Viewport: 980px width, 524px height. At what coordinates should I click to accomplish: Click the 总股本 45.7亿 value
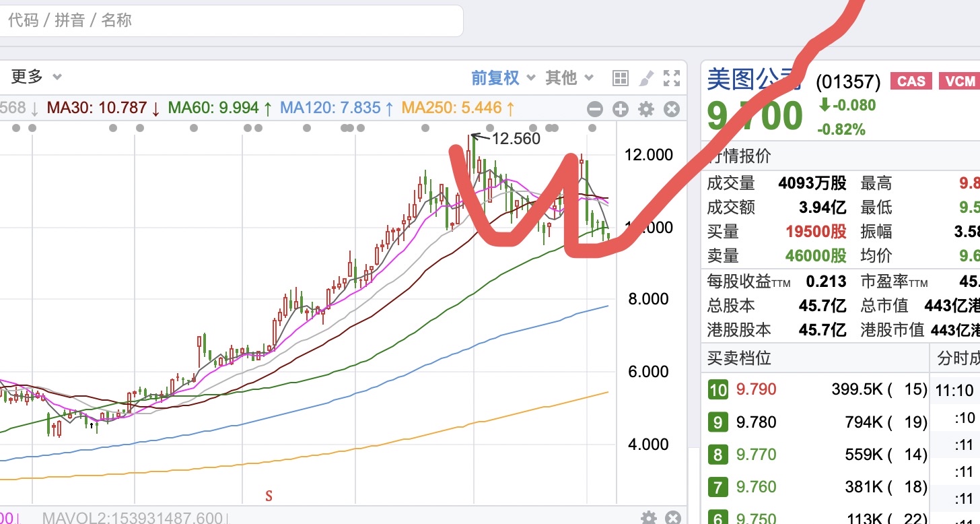tap(823, 306)
